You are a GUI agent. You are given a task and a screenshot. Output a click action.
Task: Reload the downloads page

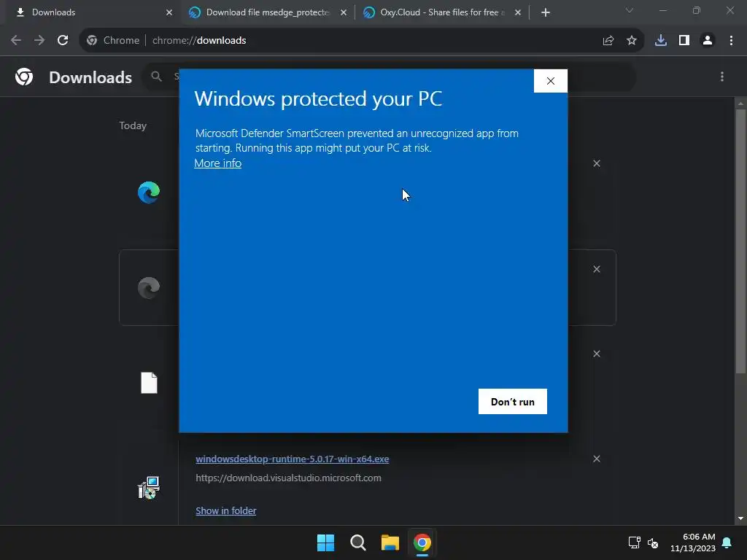click(63, 41)
